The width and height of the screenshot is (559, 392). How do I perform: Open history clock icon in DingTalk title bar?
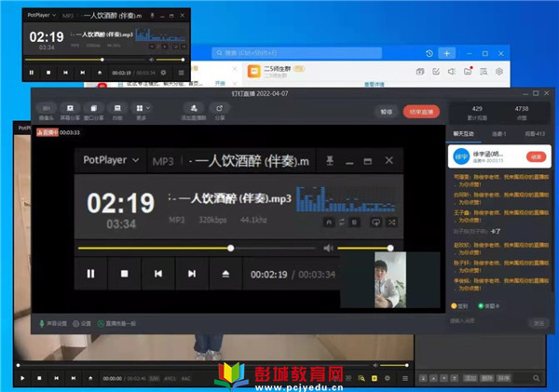click(x=429, y=53)
